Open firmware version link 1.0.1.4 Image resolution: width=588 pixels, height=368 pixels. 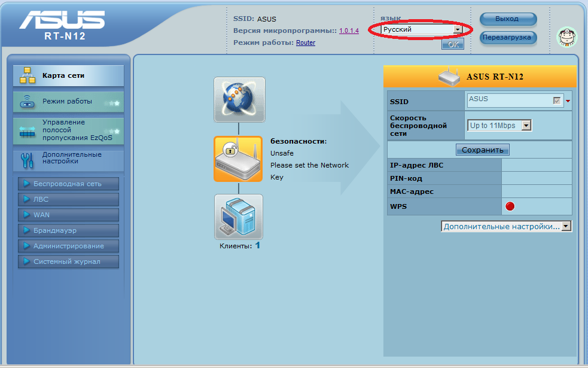[x=349, y=31]
